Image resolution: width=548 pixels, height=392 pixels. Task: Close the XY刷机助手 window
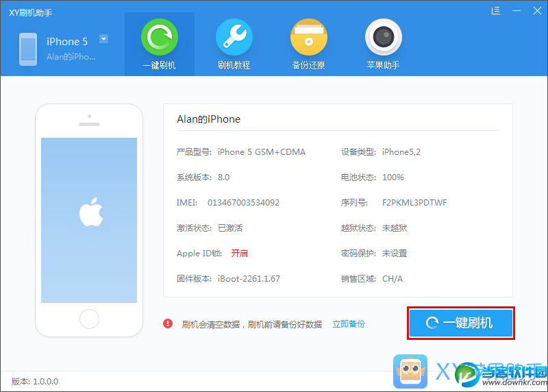537,11
